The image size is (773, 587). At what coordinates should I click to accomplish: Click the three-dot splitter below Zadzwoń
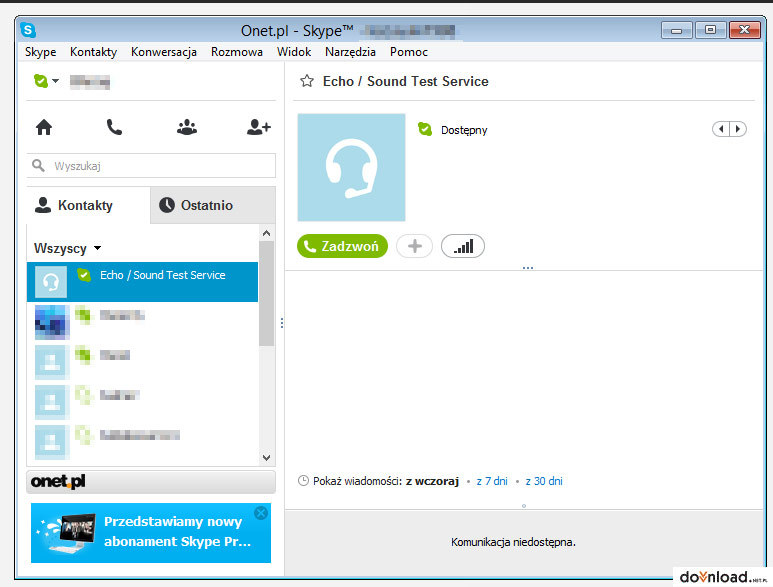coord(528,268)
